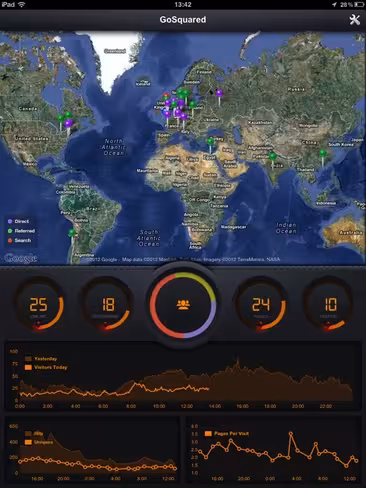Click the Search legend red dot

pos(10,240)
